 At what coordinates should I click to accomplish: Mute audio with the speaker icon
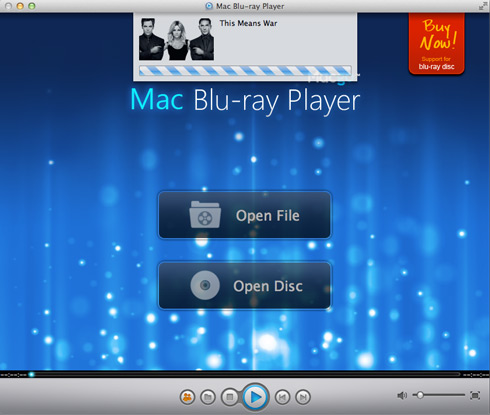pos(402,395)
